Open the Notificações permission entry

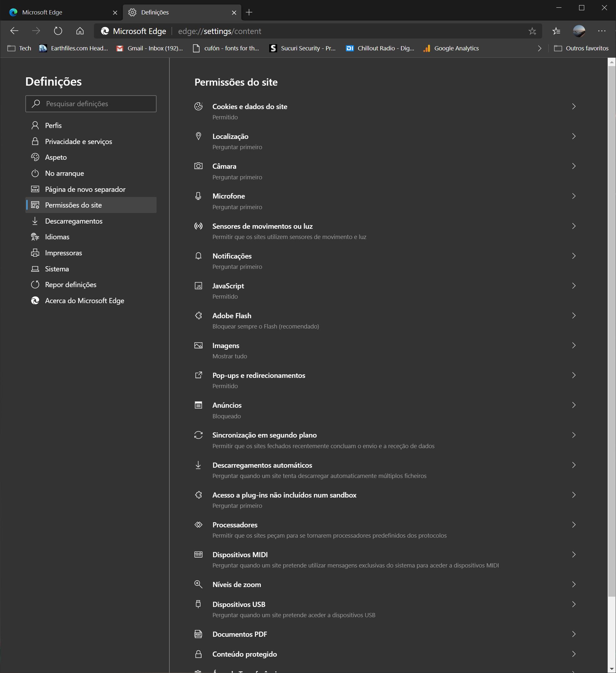pos(232,256)
